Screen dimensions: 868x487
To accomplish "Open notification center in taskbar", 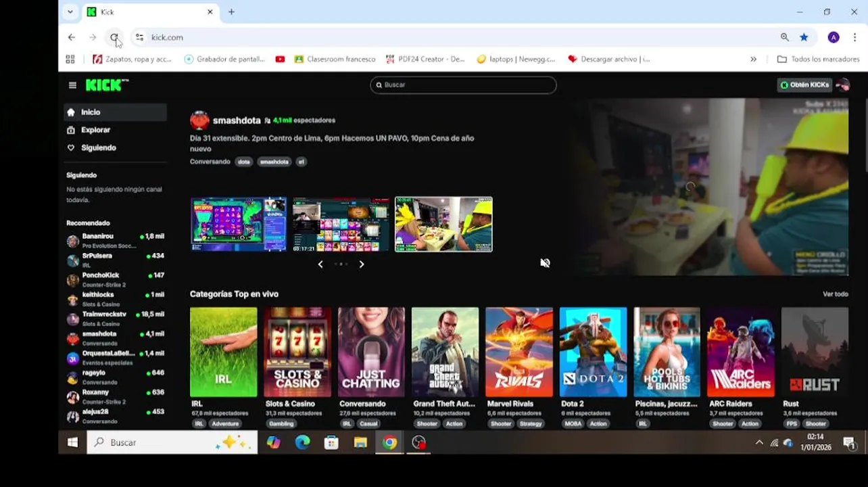I will [849, 442].
